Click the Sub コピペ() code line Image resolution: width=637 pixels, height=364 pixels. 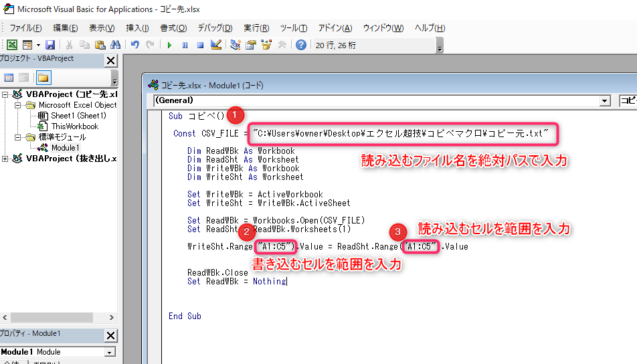pyautogui.click(x=196, y=116)
